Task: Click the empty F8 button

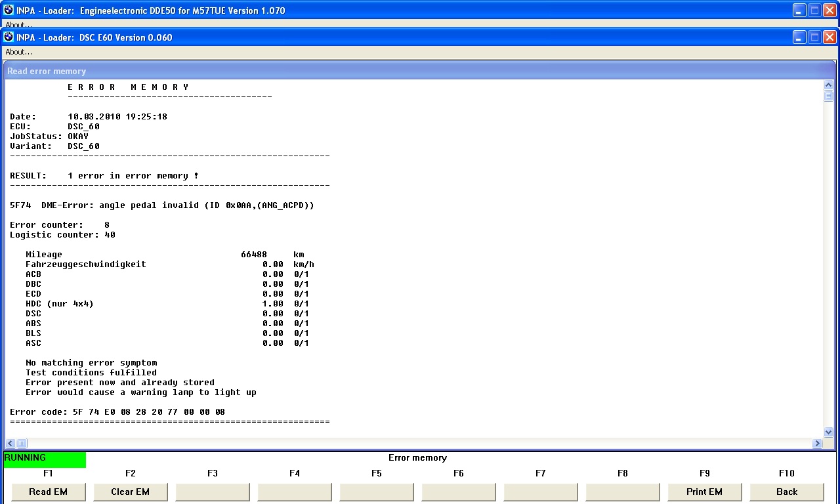Action: [623, 492]
